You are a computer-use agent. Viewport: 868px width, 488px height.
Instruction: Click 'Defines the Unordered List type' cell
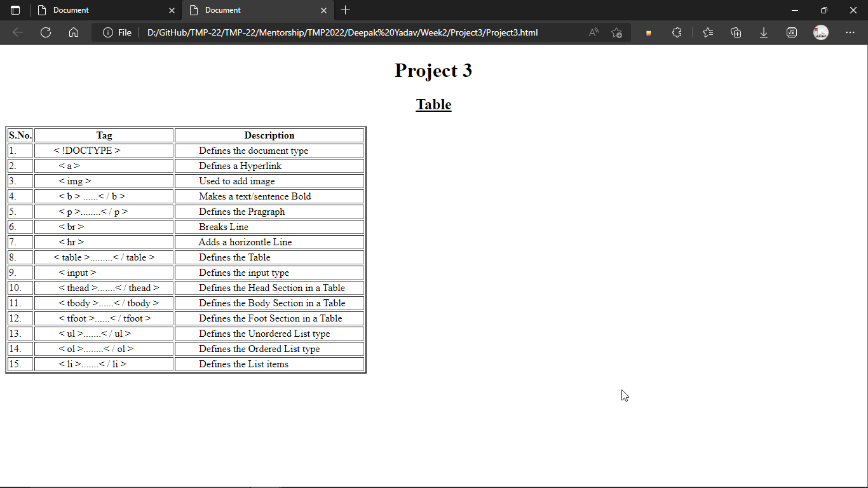(x=269, y=334)
